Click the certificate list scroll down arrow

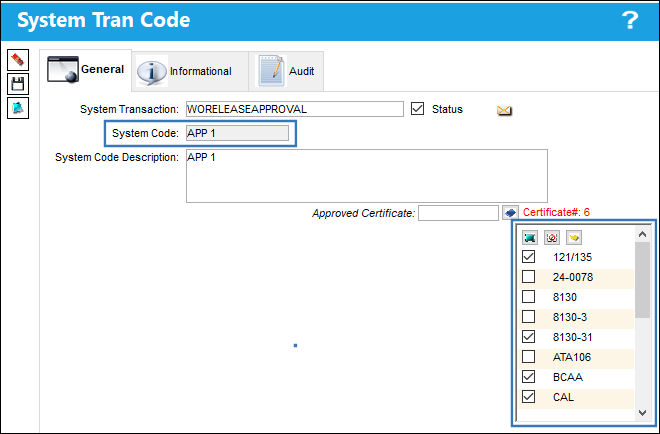642,413
